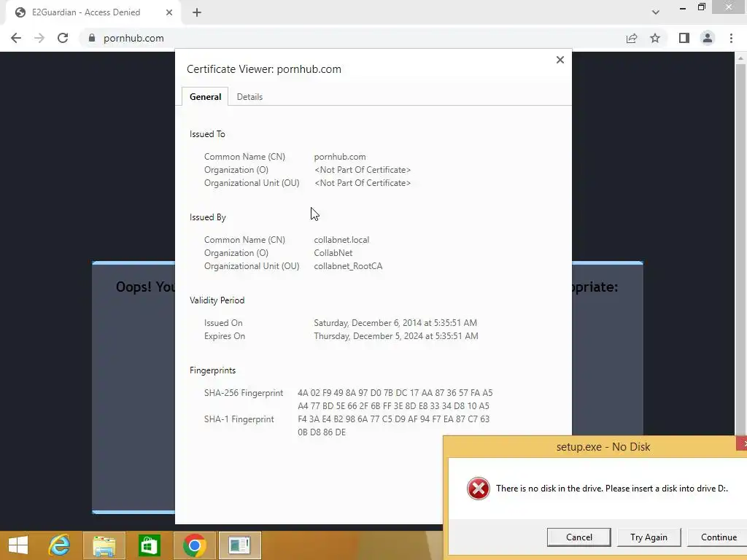Click the SHA-1 fingerprint first line
Image resolution: width=747 pixels, height=560 pixels.
tap(393, 419)
